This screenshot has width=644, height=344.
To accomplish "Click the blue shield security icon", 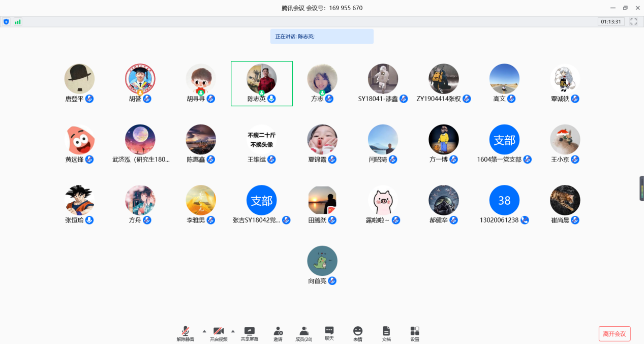I will 6,22.
